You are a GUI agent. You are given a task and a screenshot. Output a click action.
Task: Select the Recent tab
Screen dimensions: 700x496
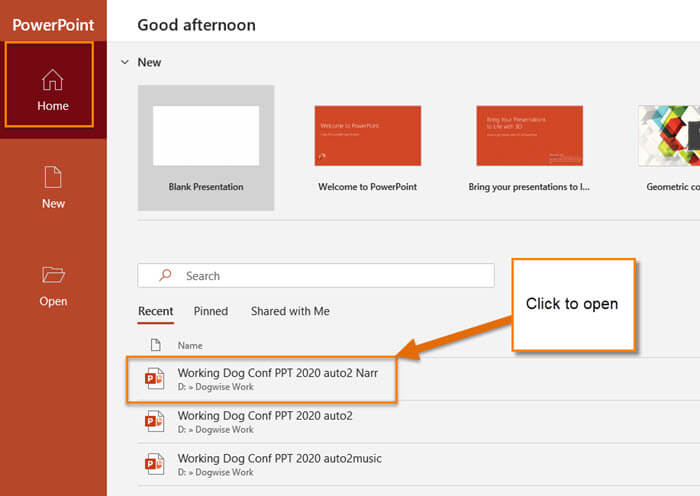coord(155,311)
